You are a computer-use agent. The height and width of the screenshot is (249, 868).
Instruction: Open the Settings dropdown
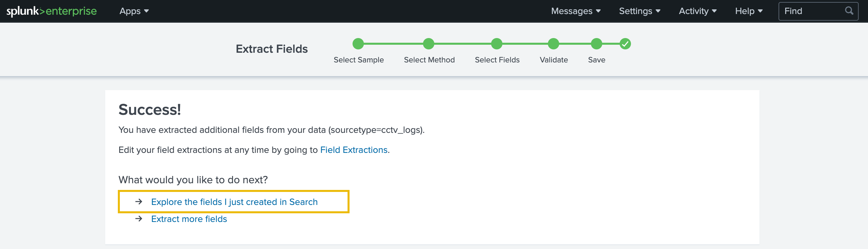pyautogui.click(x=639, y=11)
